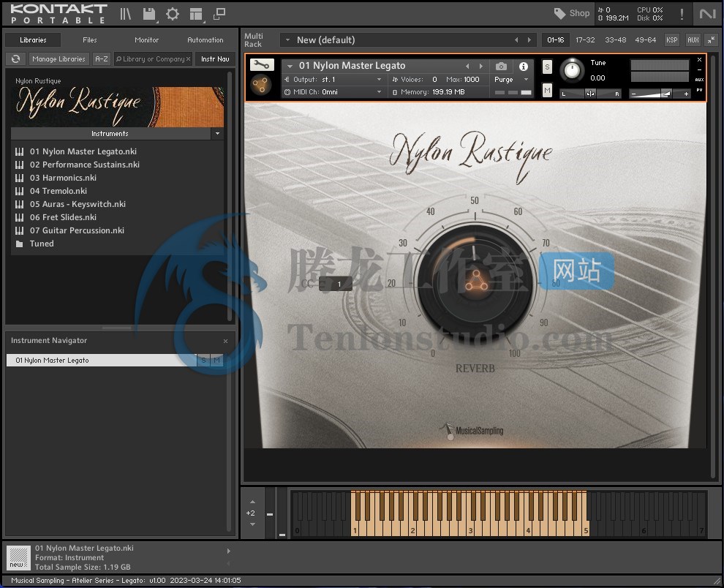Viewport: 724px width, 588px height.
Task: Refresh the library list with the refresh icon
Action: pos(15,59)
